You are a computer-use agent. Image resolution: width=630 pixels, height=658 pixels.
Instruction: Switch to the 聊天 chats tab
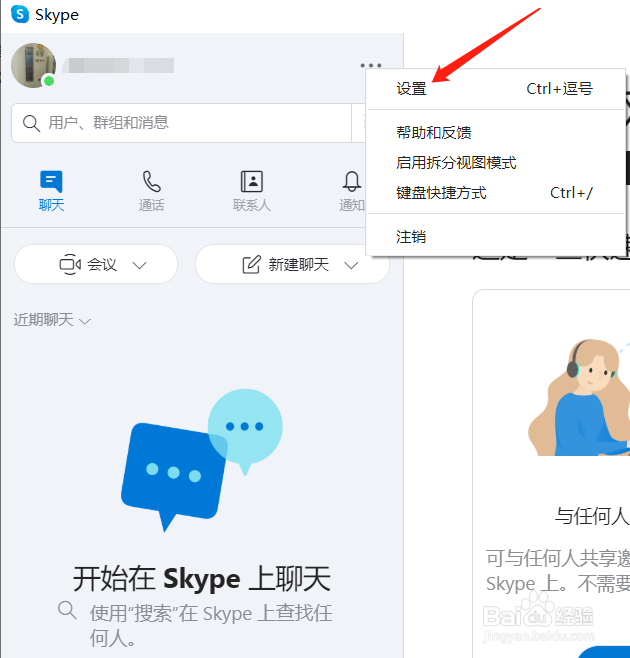pos(51,191)
